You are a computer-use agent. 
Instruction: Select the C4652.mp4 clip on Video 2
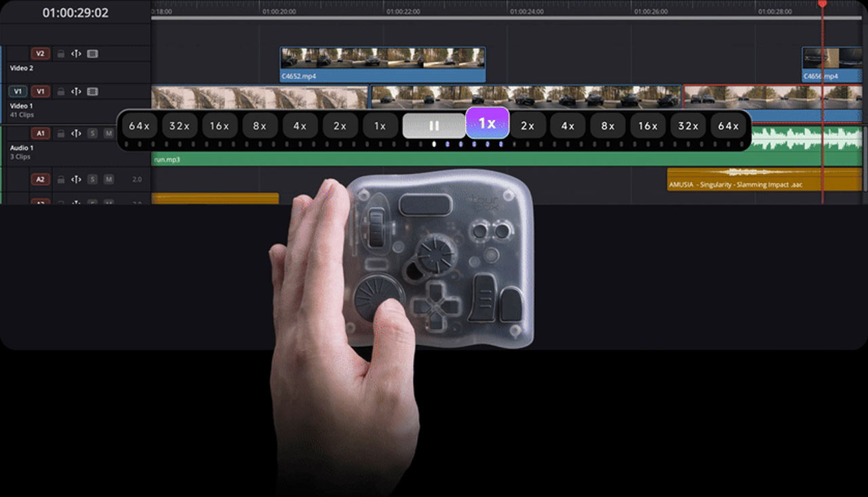(x=382, y=64)
